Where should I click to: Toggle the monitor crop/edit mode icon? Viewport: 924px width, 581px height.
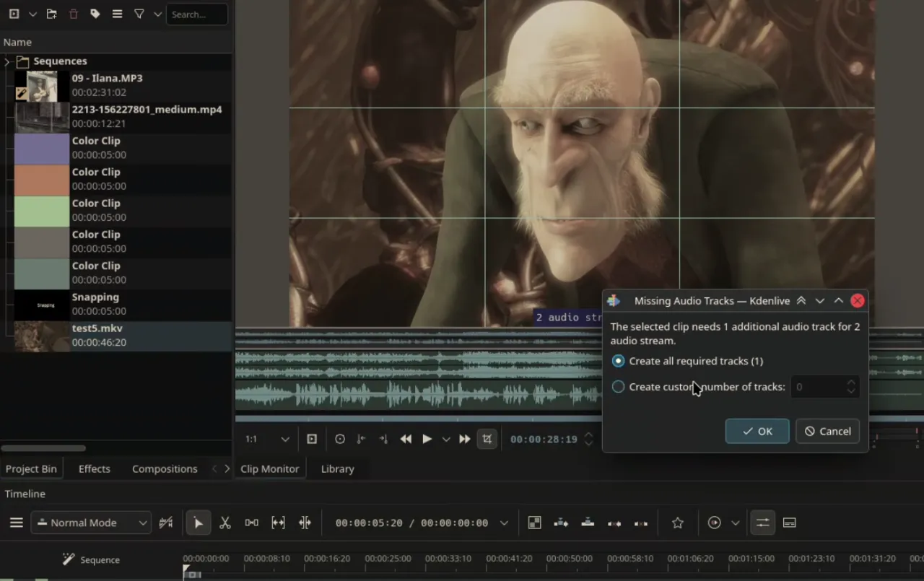tap(487, 439)
